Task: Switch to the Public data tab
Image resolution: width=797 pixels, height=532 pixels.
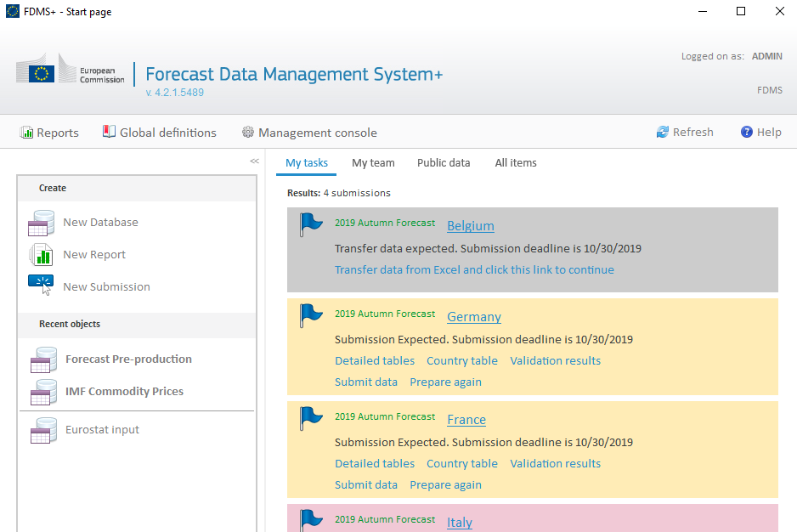Action: point(444,163)
